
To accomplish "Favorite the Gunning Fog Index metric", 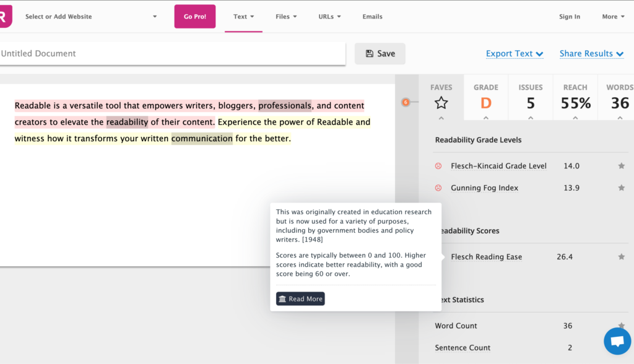I will pyautogui.click(x=622, y=188).
